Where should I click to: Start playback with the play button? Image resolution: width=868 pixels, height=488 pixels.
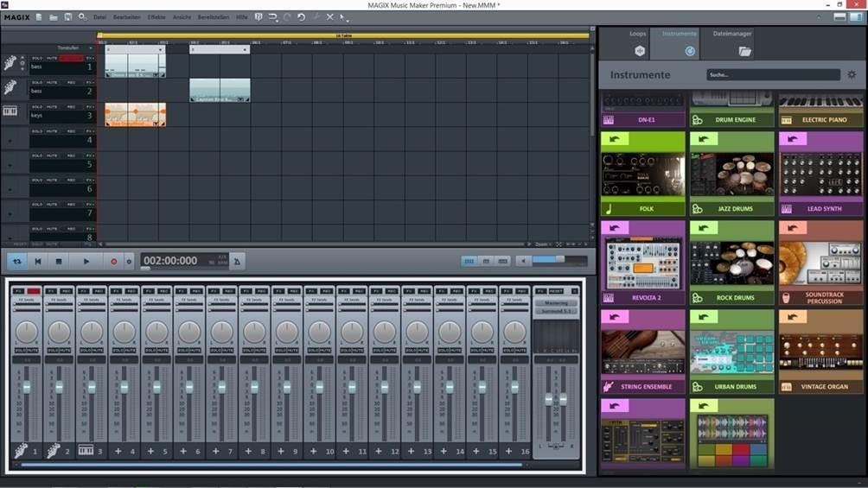(86, 261)
